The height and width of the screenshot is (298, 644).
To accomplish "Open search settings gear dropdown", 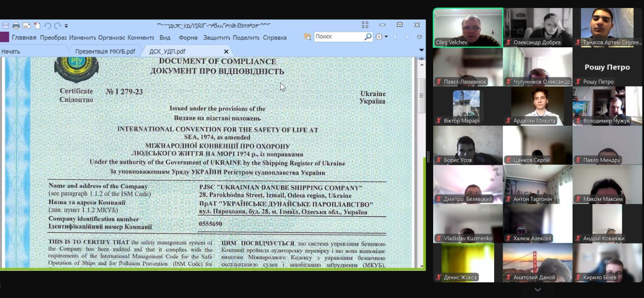I will click(381, 37).
